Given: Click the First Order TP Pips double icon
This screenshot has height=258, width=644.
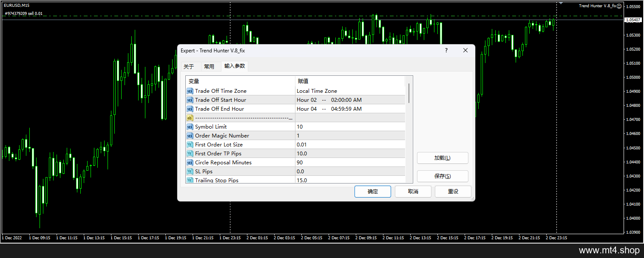Looking at the screenshot, I should [190, 154].
